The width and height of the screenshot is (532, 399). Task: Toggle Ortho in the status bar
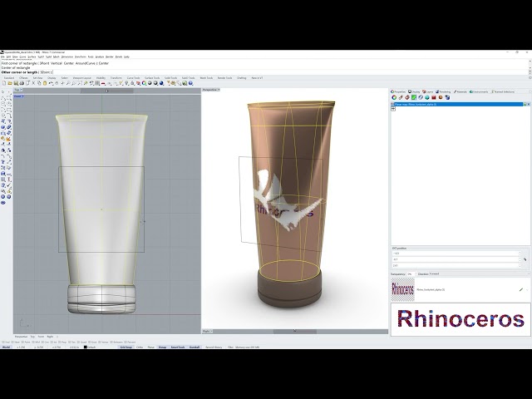(140, 347)
